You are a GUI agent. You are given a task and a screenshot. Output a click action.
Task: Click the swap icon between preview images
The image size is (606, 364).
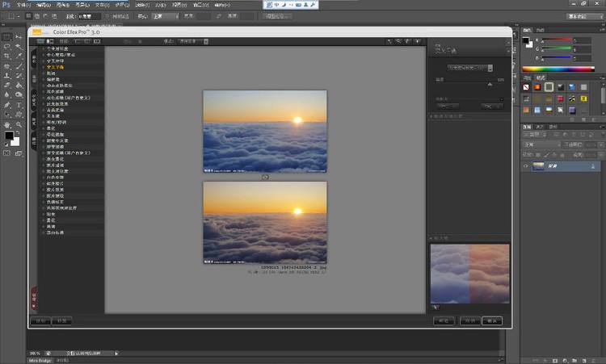pyautogui.click(x=264, y=176)
